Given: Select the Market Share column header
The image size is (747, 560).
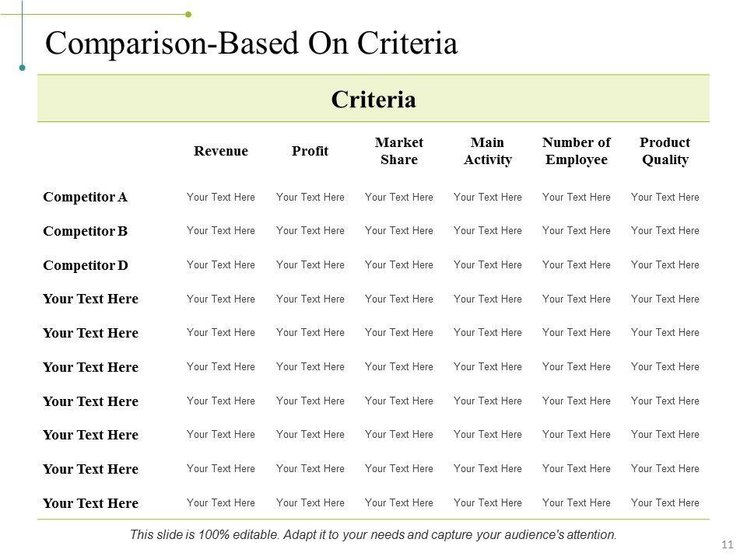Looking at the screenshot, I should (399, 151).
